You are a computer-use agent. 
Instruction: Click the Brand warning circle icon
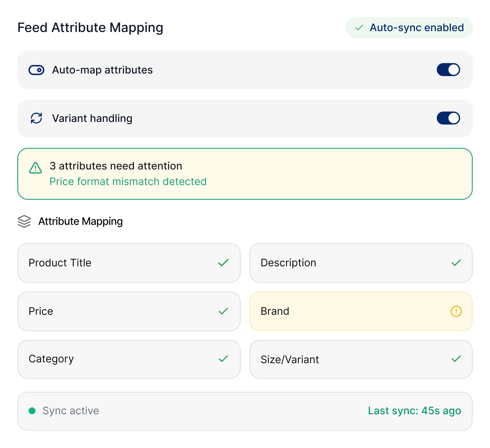(456, 311)
